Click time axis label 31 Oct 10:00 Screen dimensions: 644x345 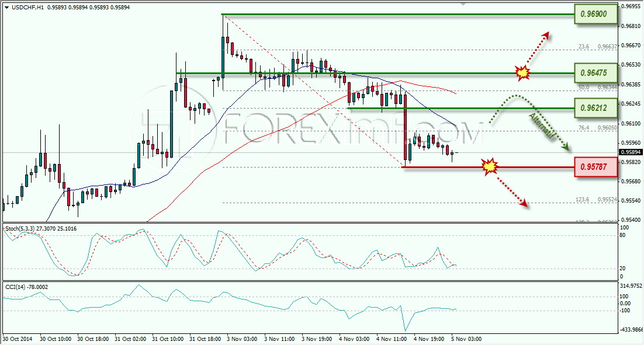click(x=168, y=339)
